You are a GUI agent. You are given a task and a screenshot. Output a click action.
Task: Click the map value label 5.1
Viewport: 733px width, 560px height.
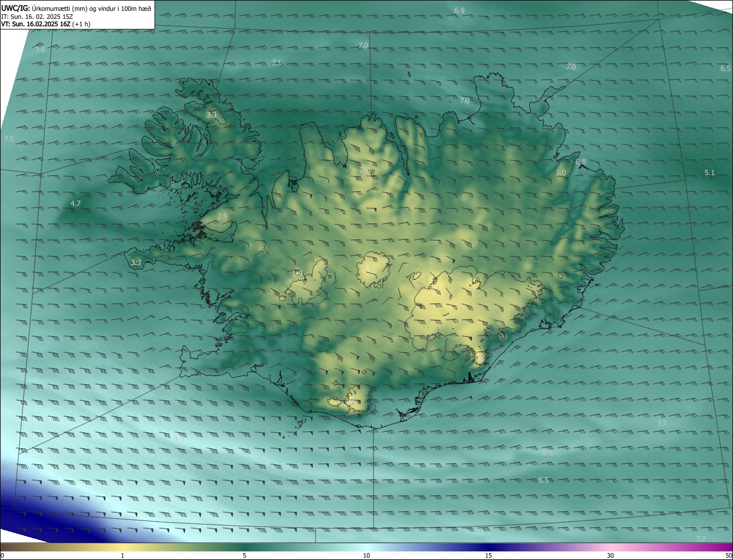pos(710,172)
